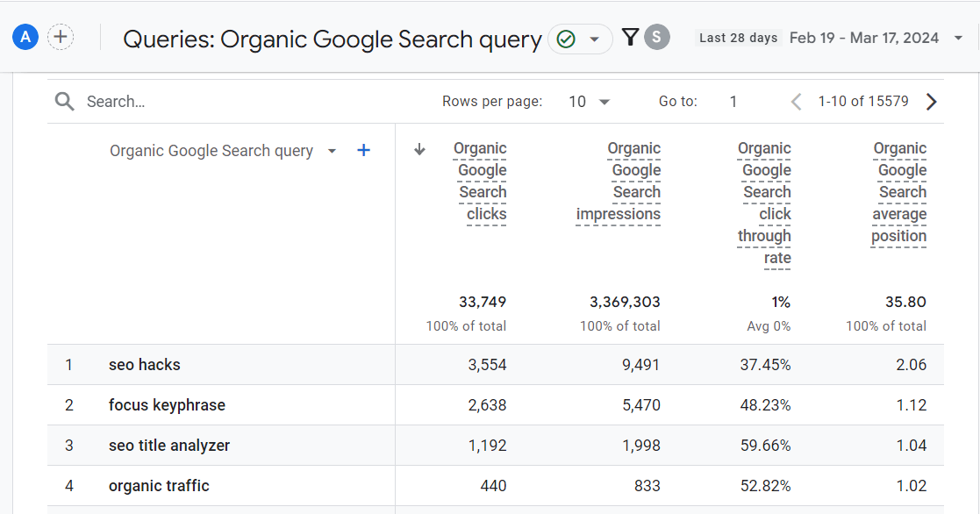Click the Last 28 days label
The width and height of the screenshot is (980, 514).
point(737,37)
